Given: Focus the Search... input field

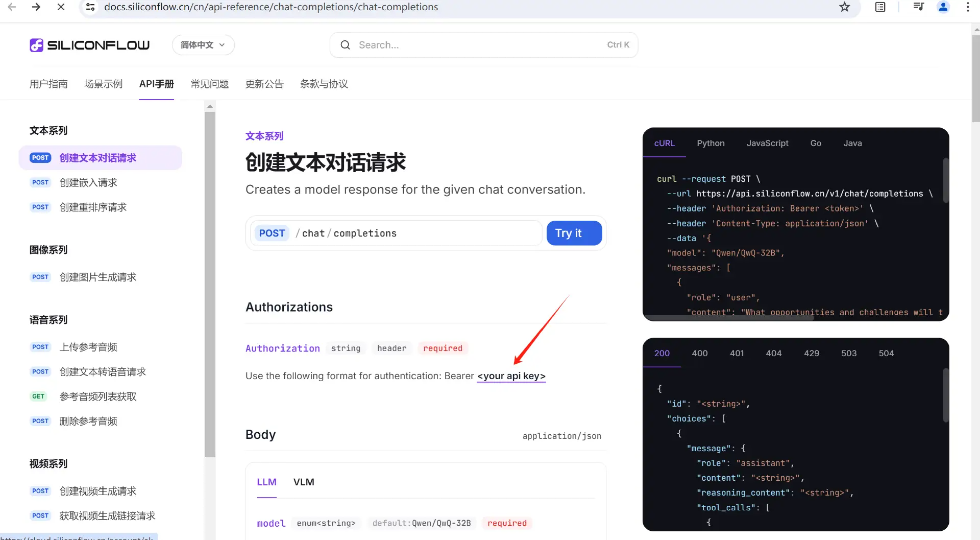Looking at the screenshot, I should (x=484, y=45).
